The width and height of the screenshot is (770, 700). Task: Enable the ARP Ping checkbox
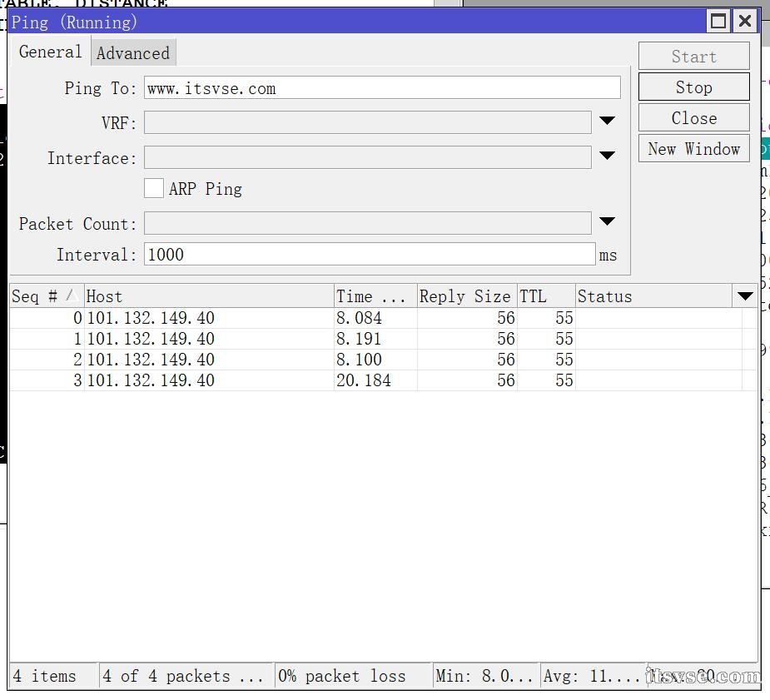(153, 188)
